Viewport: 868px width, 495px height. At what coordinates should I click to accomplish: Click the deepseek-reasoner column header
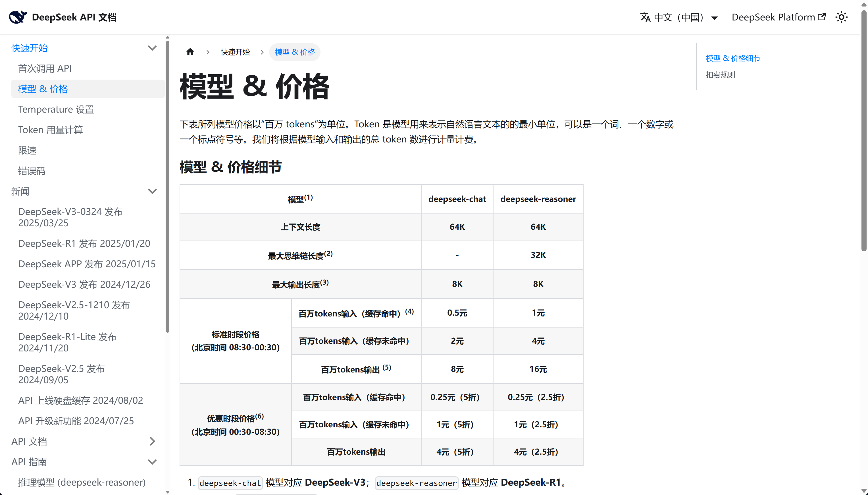click(x=538, y=199)
